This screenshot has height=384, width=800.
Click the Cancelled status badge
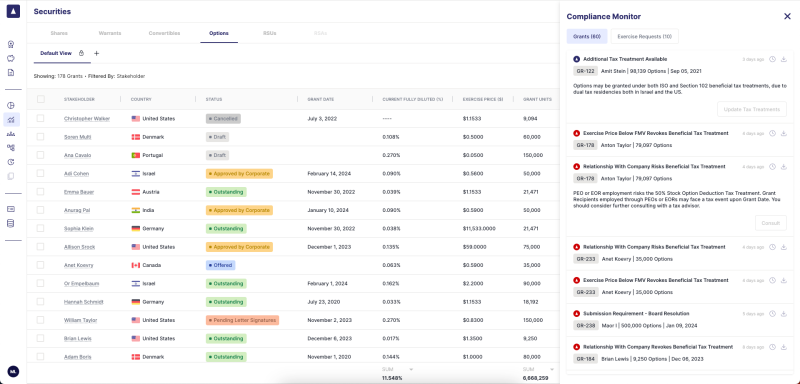[223, 118]
